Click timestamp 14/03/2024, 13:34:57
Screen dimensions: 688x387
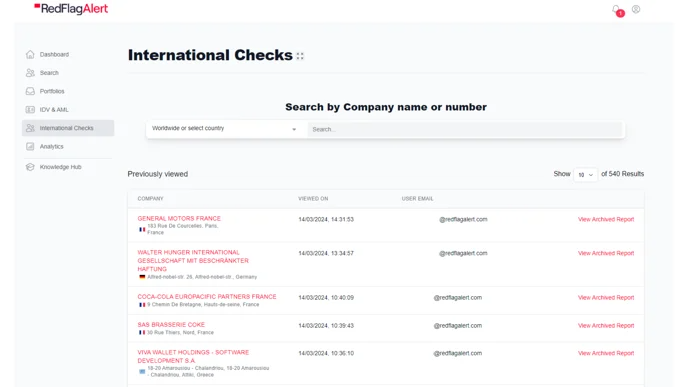tap(326, 253)
